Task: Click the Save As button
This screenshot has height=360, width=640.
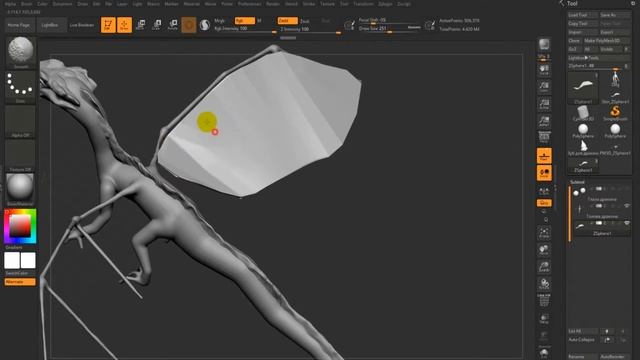Action: [x=615, y=15]
